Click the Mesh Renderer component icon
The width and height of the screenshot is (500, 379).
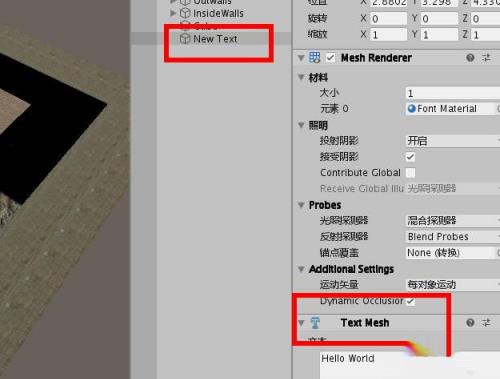[314, 58]
